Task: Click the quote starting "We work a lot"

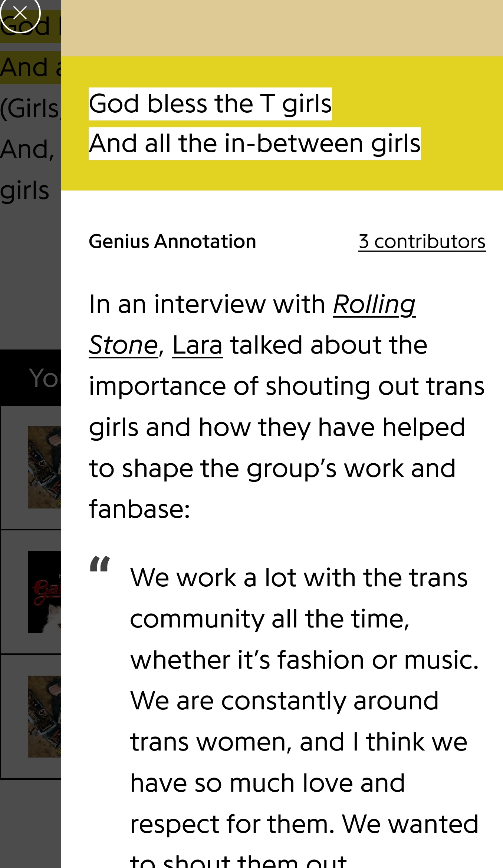Action: [x=299, y=578]
